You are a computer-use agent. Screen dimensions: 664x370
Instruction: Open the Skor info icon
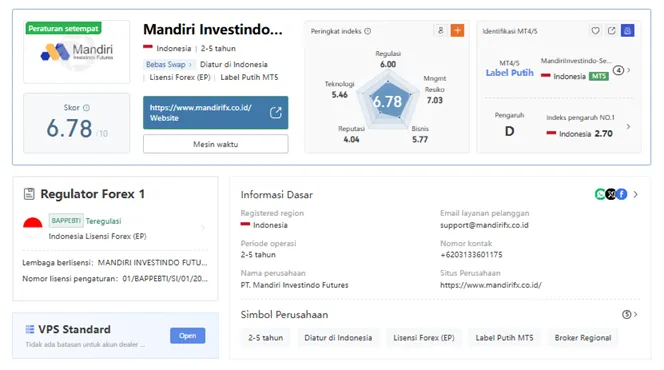[86, 108]
